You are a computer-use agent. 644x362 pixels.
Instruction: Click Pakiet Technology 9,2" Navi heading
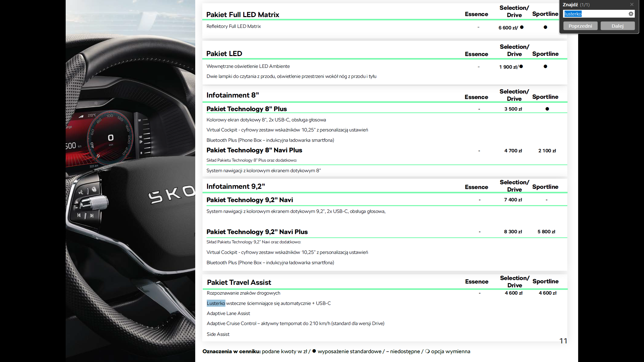[250, 200]
